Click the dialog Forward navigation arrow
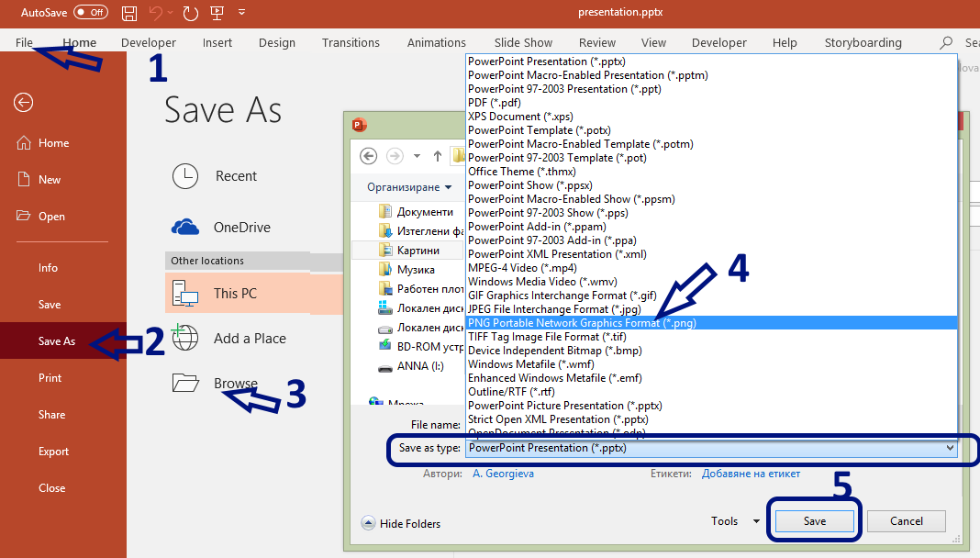 pos(395,156)
